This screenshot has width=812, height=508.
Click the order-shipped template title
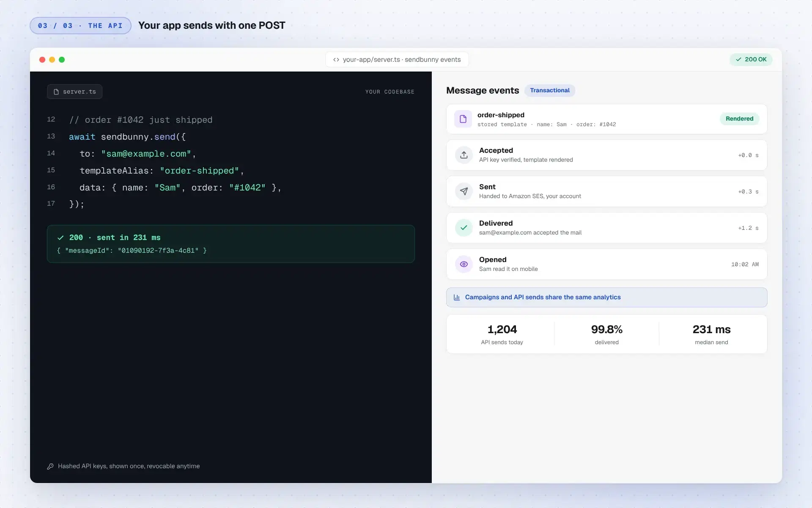pyautogui.click(x=501, y=115)
